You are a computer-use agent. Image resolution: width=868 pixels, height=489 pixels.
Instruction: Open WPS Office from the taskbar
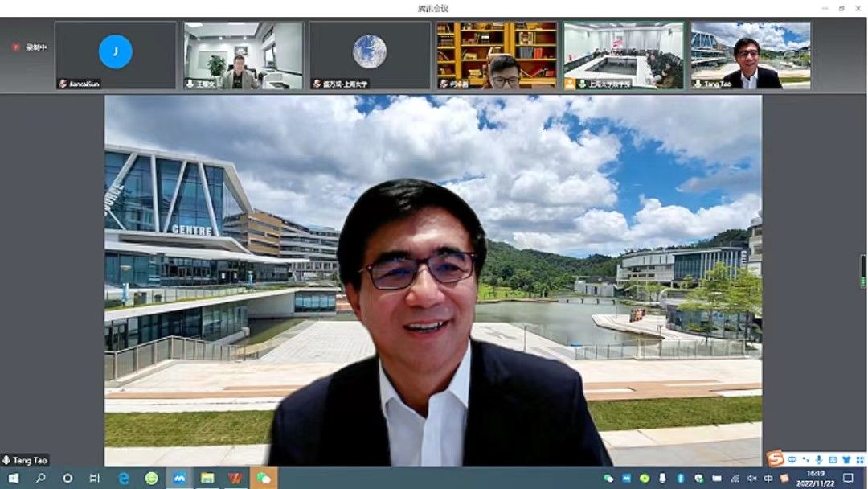coord(235,478)
